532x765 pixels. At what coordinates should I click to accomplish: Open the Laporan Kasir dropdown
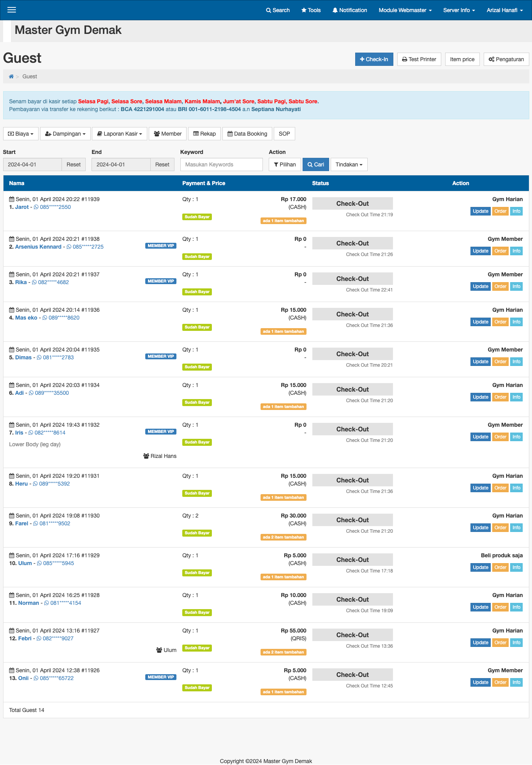(120, 134)
